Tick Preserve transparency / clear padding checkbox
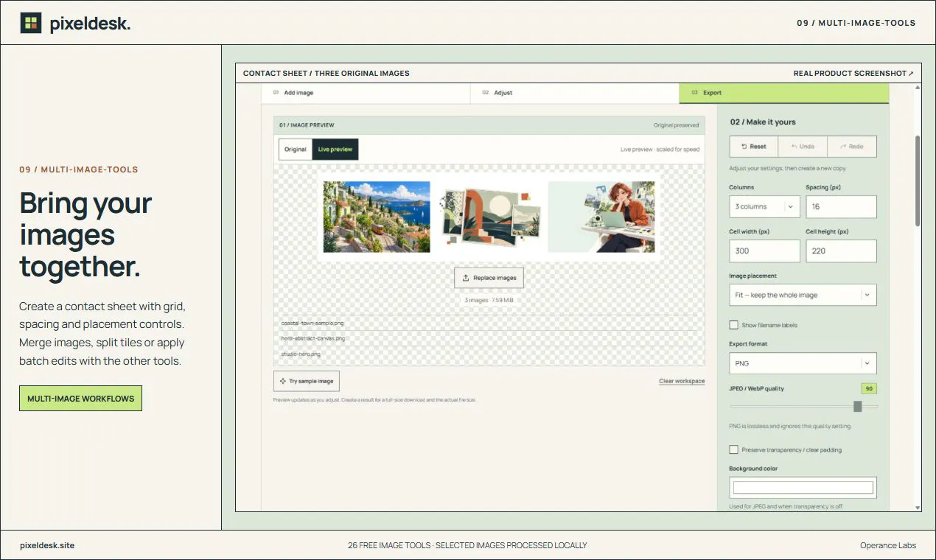This screenshot has width=936, height=560. tap(733, 449)
